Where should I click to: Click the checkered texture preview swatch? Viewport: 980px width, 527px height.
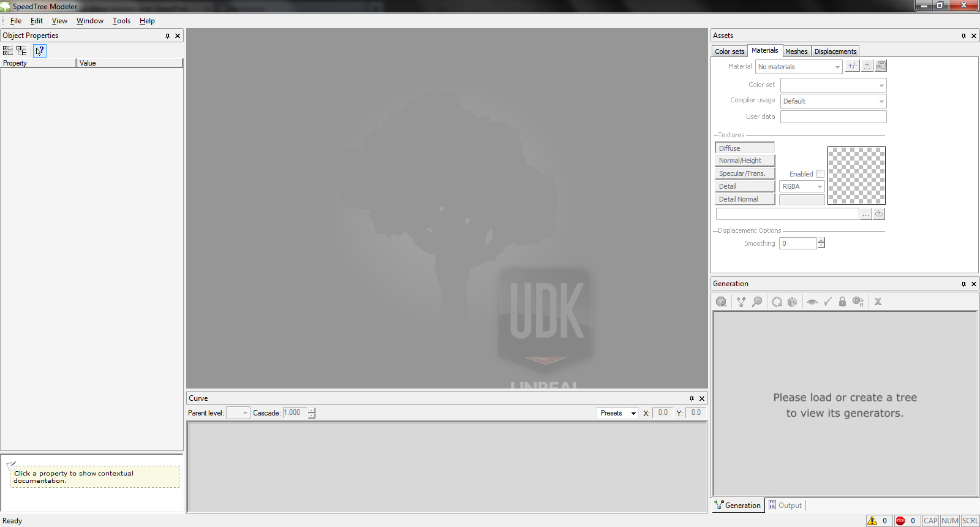tap(856, 175)
